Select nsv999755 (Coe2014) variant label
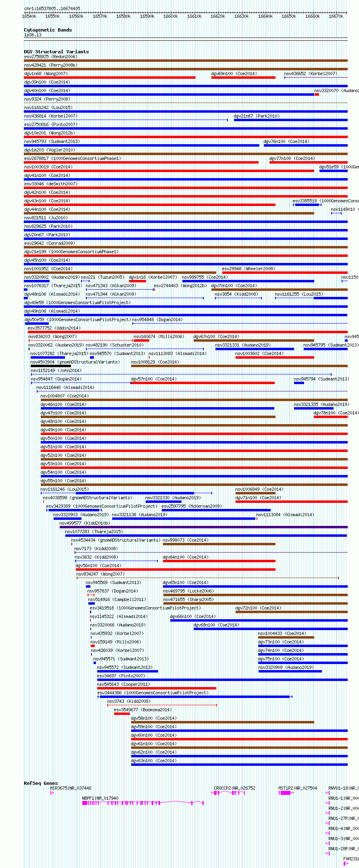 205,277
